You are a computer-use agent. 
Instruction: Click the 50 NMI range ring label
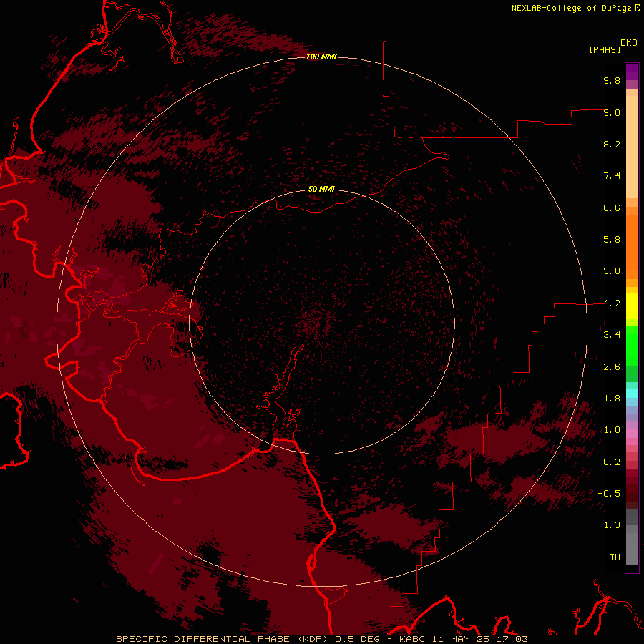point(321,189)
